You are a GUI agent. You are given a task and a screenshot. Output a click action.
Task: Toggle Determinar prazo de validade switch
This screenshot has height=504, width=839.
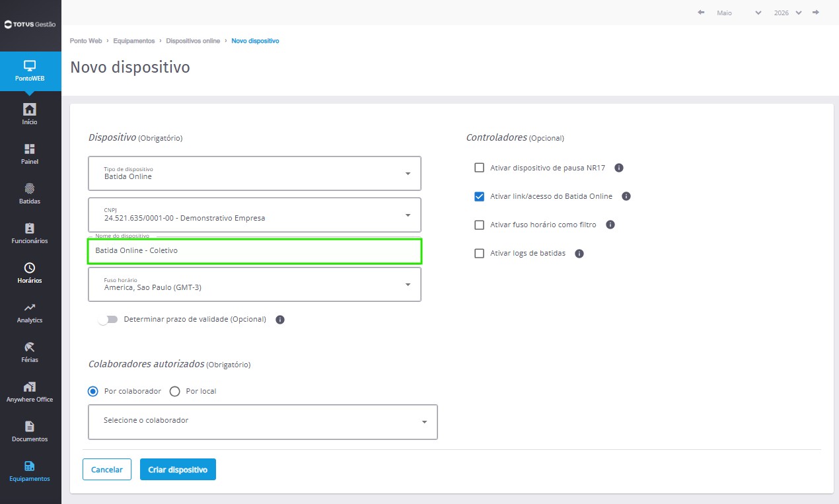pyautogui.click(x=108, y=320)
